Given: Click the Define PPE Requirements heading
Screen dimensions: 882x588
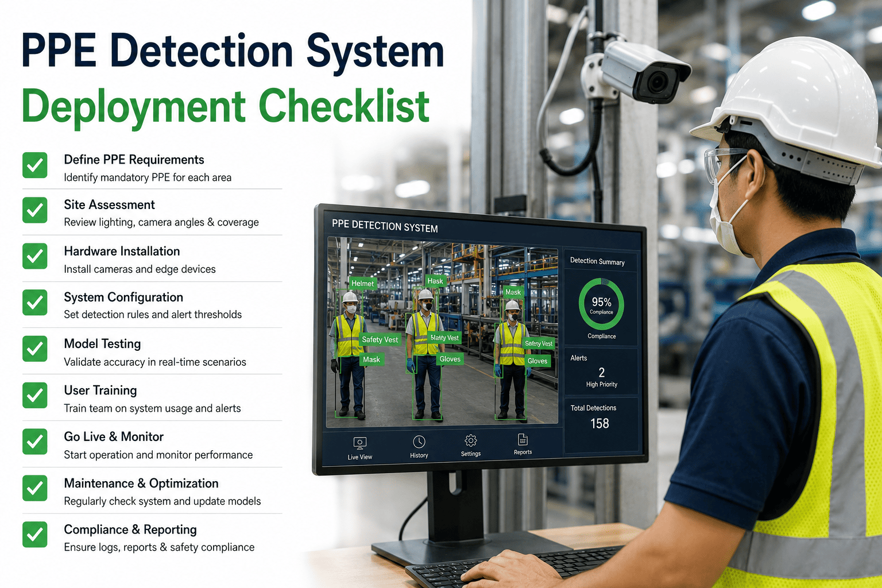Looking at the screenshot, I should click(x=134, y=160).
